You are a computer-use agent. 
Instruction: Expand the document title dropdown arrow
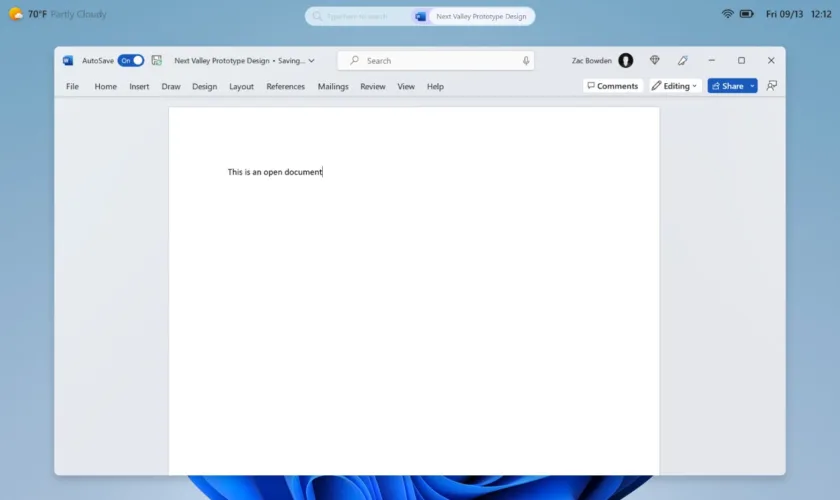click(312, 61)
